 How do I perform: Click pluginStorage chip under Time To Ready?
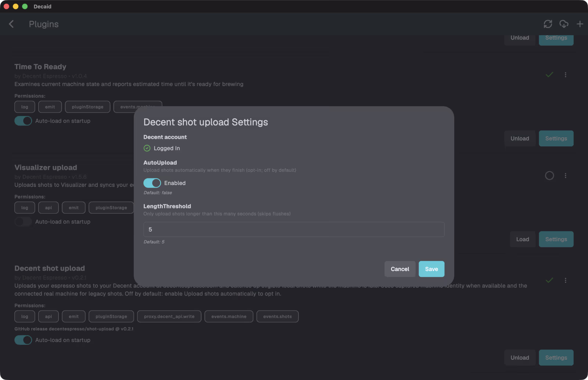[x=87, y=107]
